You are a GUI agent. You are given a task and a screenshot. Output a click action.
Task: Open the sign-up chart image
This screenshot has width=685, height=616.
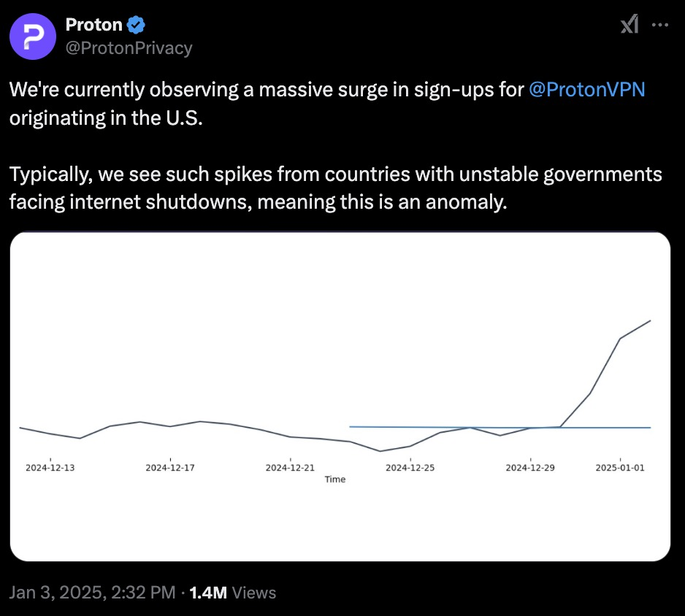tap(340, 396)
